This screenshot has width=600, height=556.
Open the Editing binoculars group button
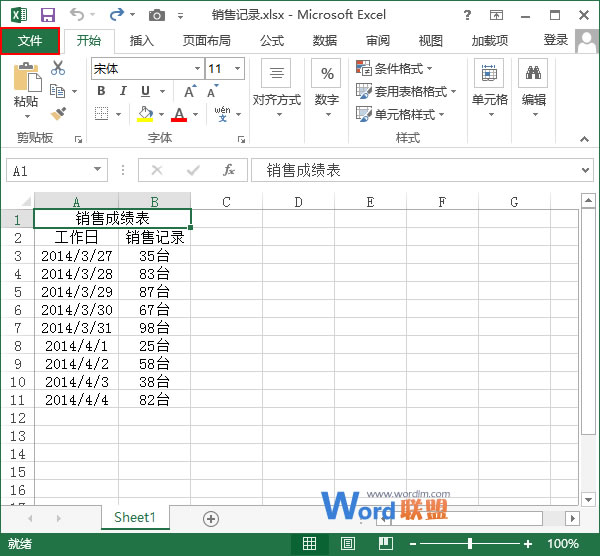click(x=533, y=89)
